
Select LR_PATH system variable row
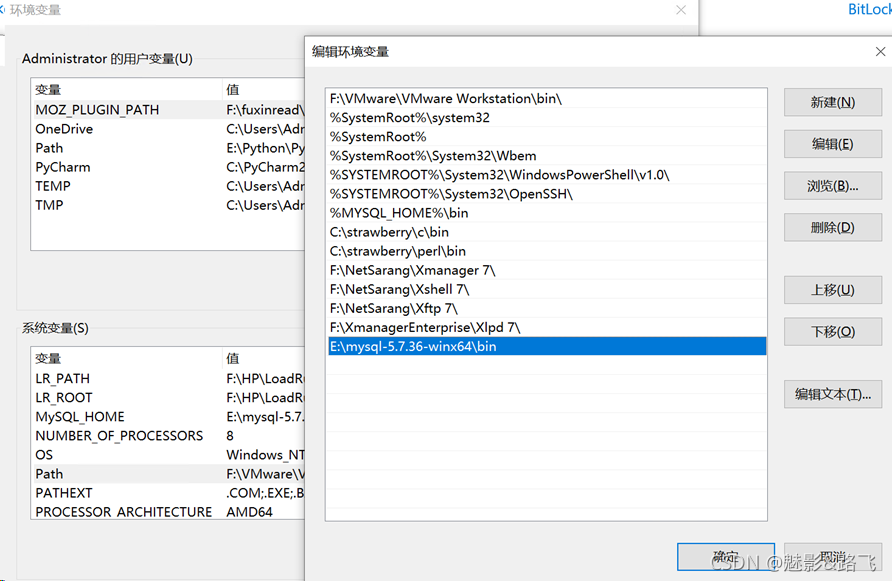click(x=168, y=378)
